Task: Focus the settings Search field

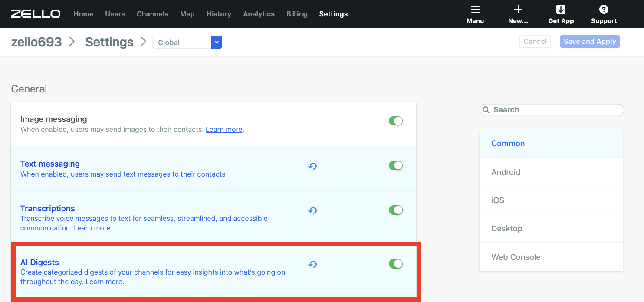Action: tap(552, 110)
